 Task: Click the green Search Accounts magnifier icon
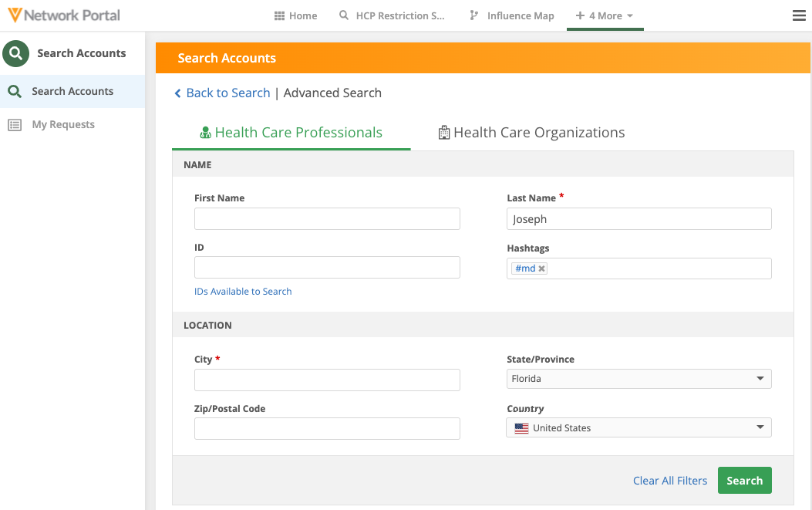click(x=15, y=53)
